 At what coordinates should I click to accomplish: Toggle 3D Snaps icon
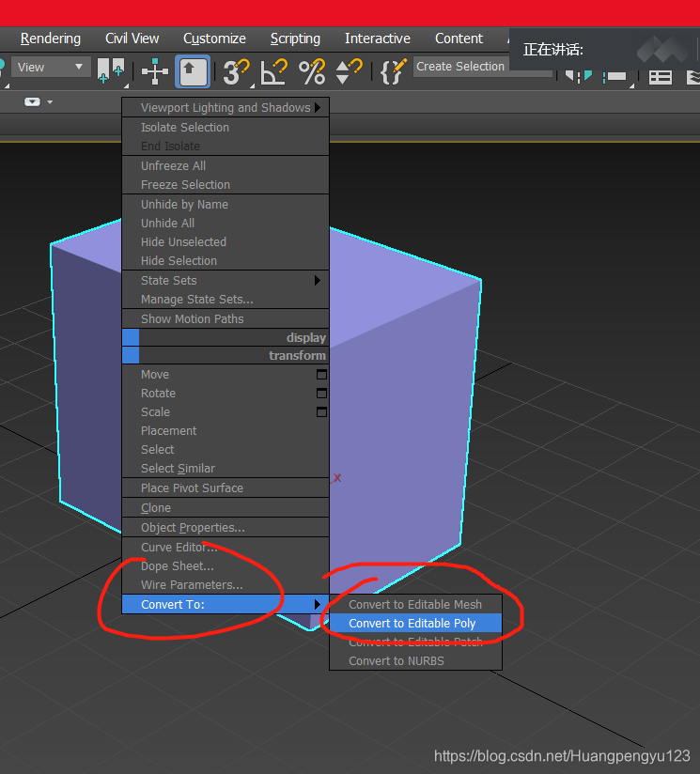(x=236, y=71)
